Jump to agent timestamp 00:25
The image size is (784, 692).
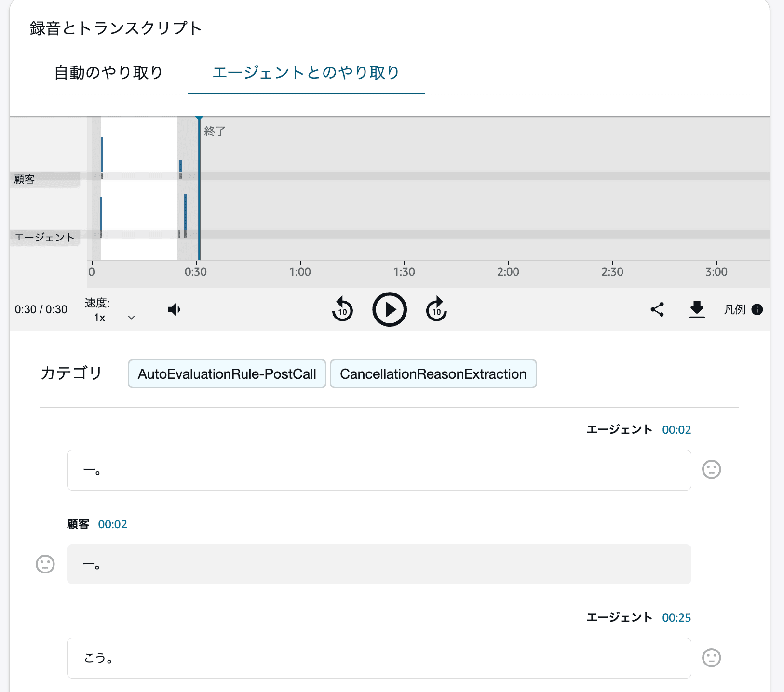point(676,618)
